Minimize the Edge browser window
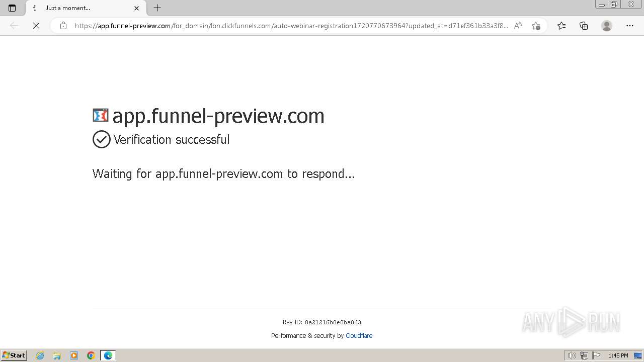Image resolution: width=644 pixels, height=362 pixels. coord(602,5)
